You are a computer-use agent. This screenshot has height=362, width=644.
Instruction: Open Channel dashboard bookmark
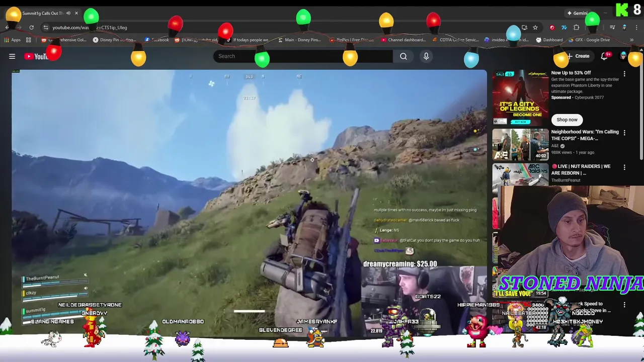(404, 40)
